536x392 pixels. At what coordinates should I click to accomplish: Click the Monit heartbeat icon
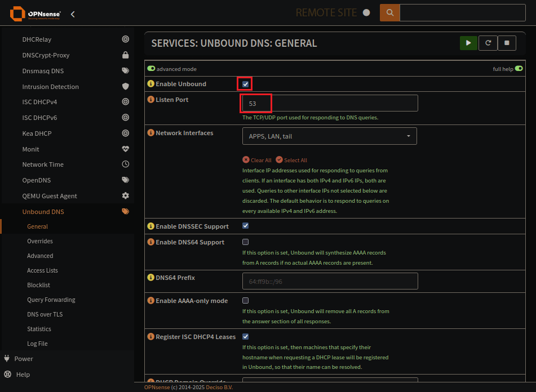coord(126,149)
